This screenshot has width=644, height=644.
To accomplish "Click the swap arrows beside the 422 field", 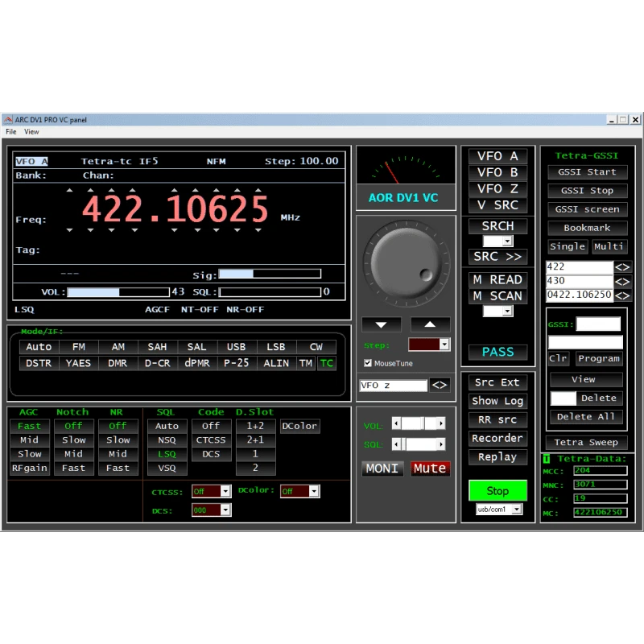I will click(622, 267).
